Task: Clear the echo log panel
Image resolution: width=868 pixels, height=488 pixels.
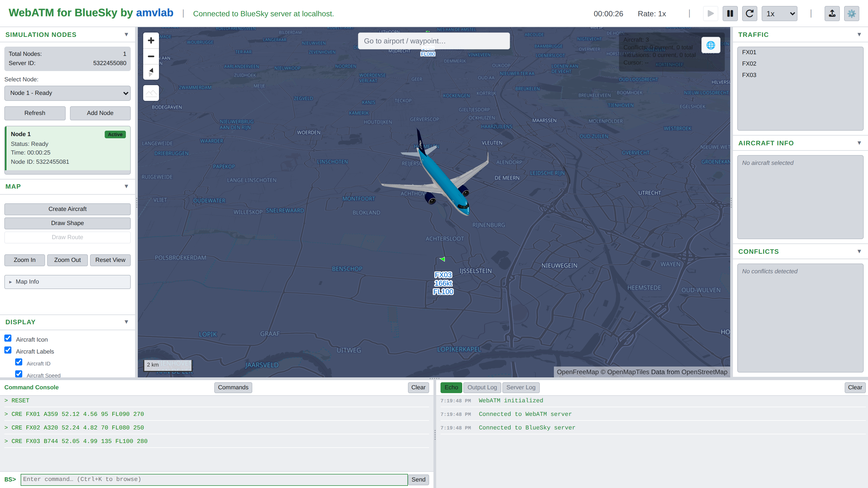Action: 855,387
